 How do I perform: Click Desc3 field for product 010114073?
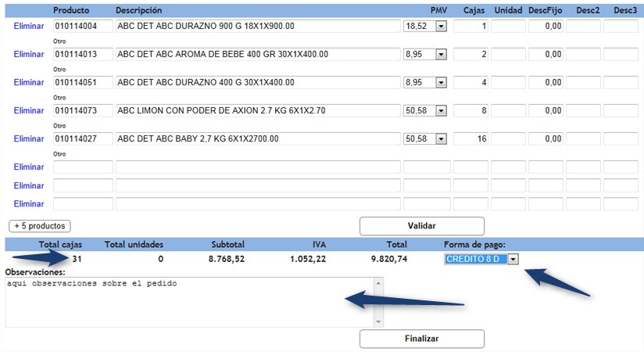(x=621, y=110)
